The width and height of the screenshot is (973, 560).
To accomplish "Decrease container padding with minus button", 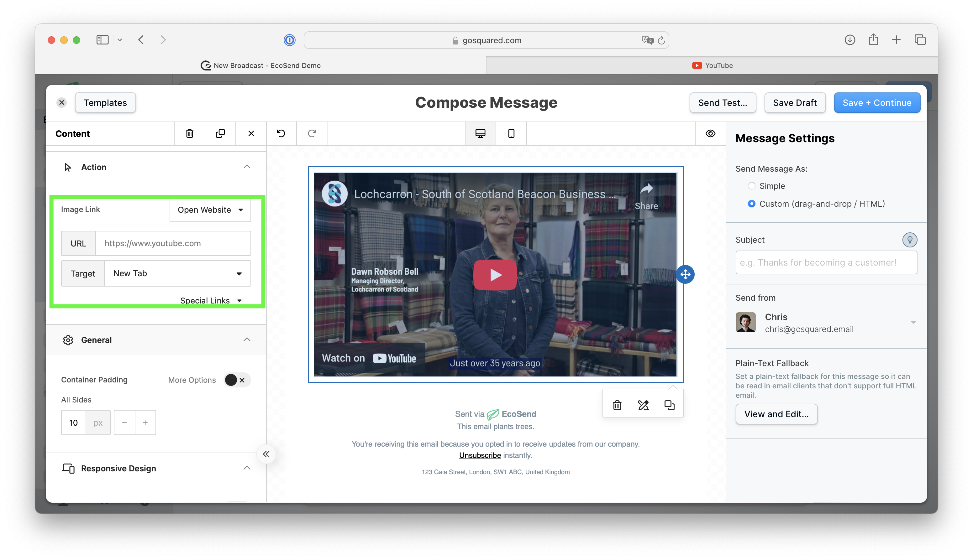I will [x=124, y=423].
